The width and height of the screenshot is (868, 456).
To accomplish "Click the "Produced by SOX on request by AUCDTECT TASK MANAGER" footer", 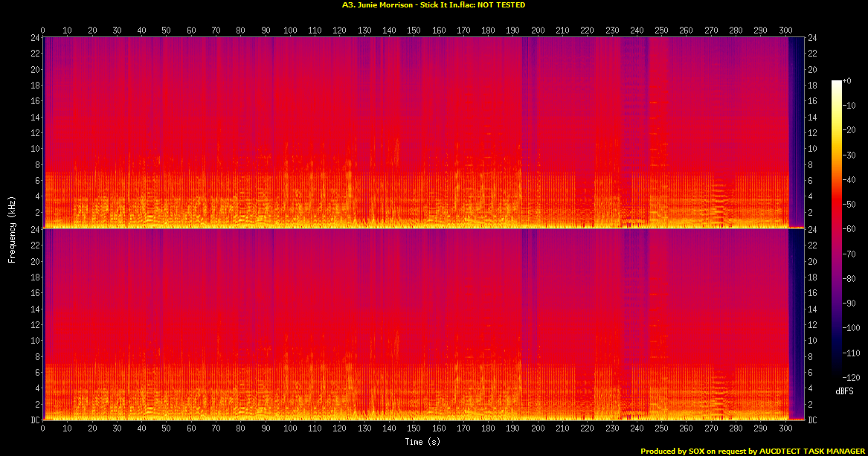I will (752, 451).
